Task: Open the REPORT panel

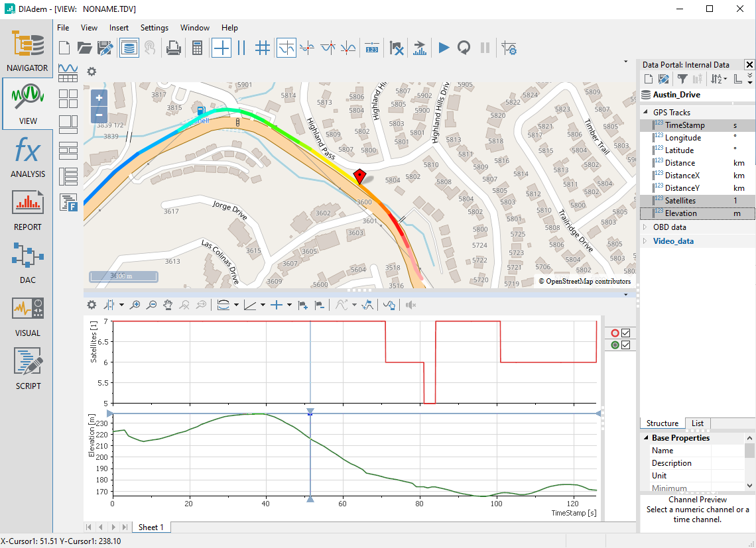Action: pyautogui.click(x=27, y=210)
